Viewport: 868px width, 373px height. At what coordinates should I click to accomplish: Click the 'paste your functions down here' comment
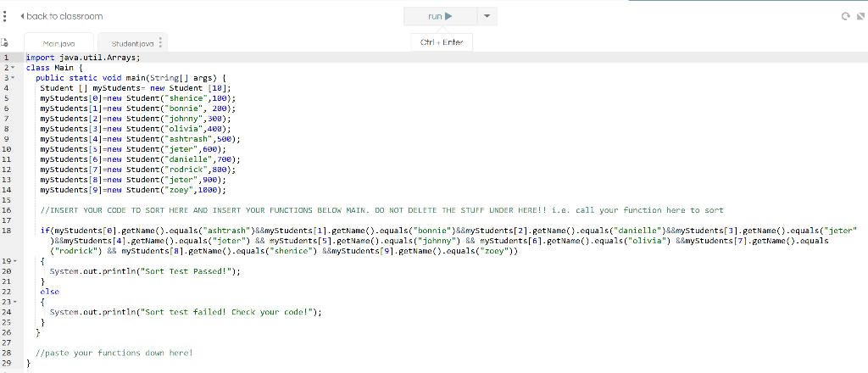coord(114,353)
